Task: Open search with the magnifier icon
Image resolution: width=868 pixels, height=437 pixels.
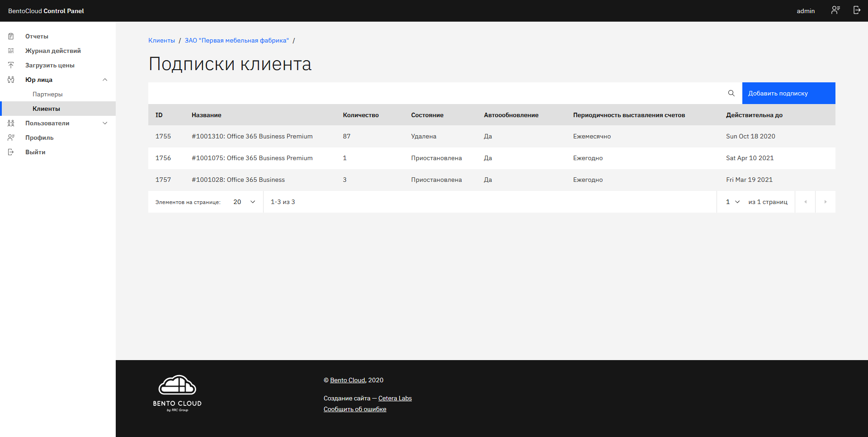Action: 732,93
